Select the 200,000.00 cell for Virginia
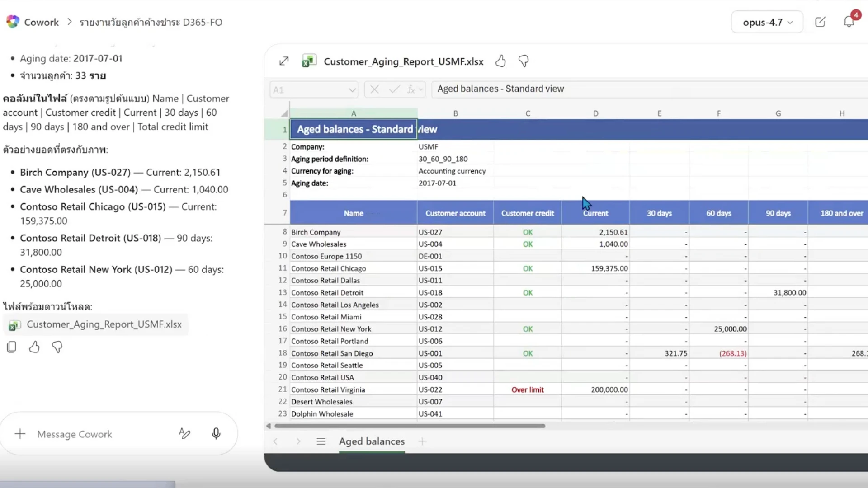Screen dimensions: 868x488 tap(595, 389)
